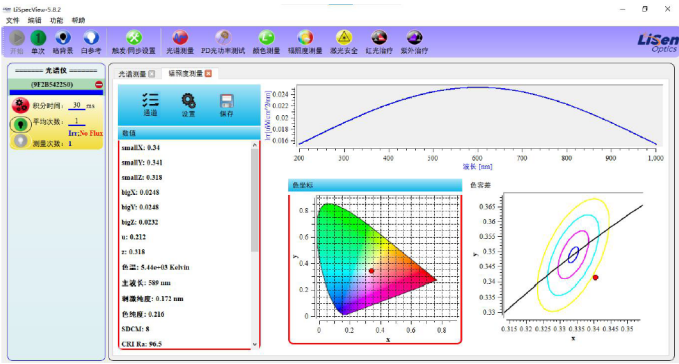
Task: Open the 功能 menu
Action: coord(57,20)
